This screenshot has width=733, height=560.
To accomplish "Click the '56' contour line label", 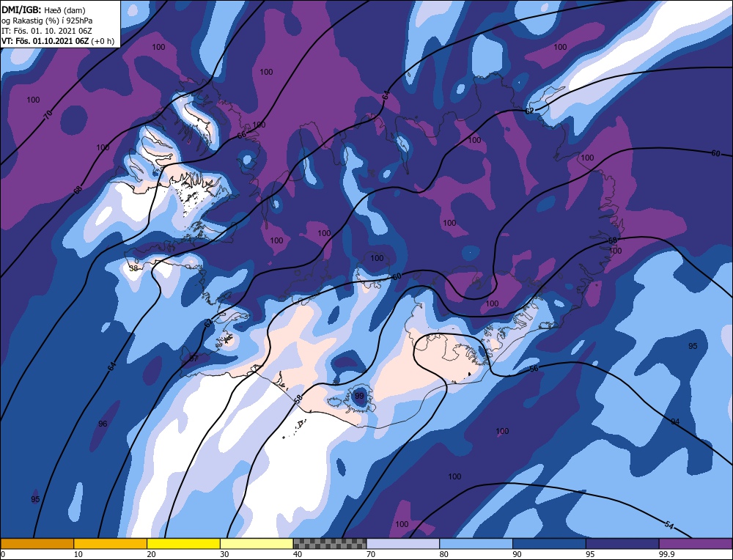I will pos(534,369).
